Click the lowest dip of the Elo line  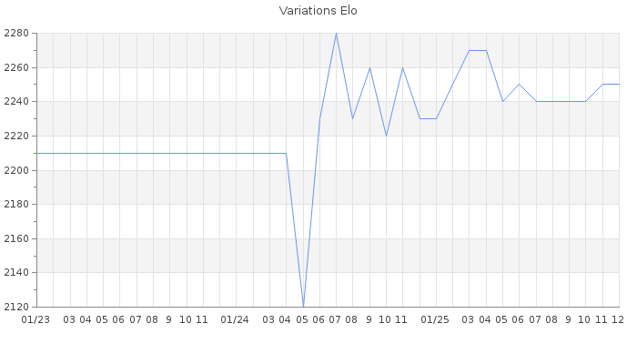click(x=303, y=306)
